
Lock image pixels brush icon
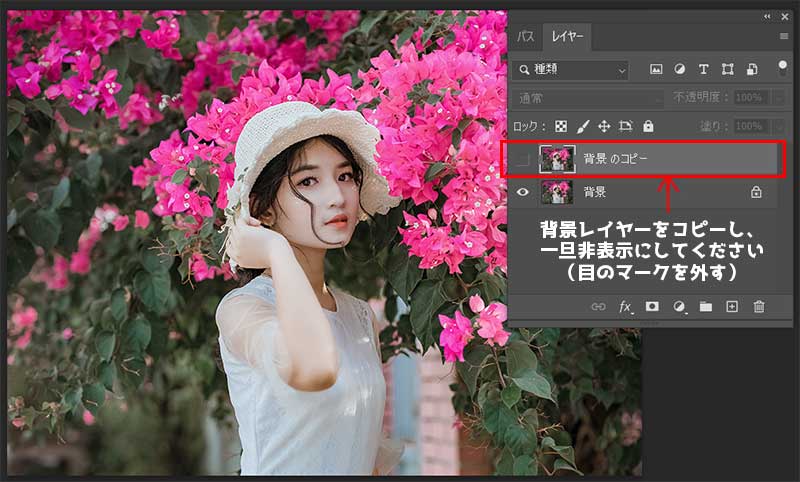pos(583,126)
